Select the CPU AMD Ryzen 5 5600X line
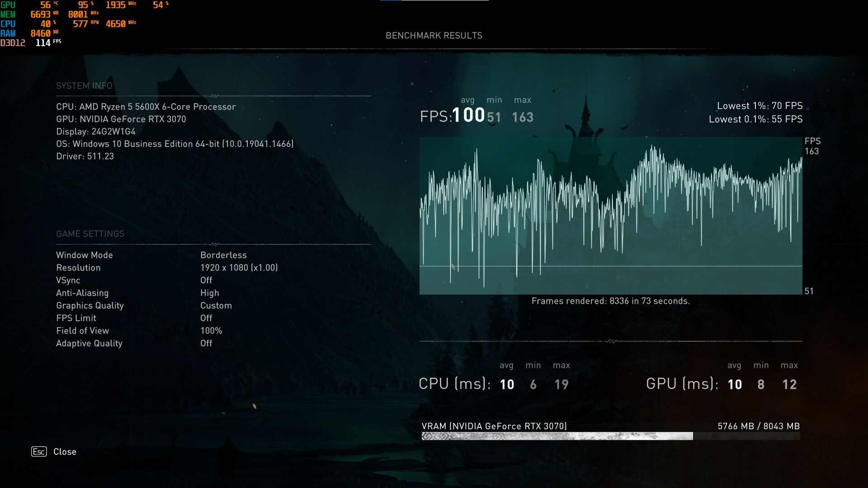This screenshot has width=868, height=488. pos(146,107)
